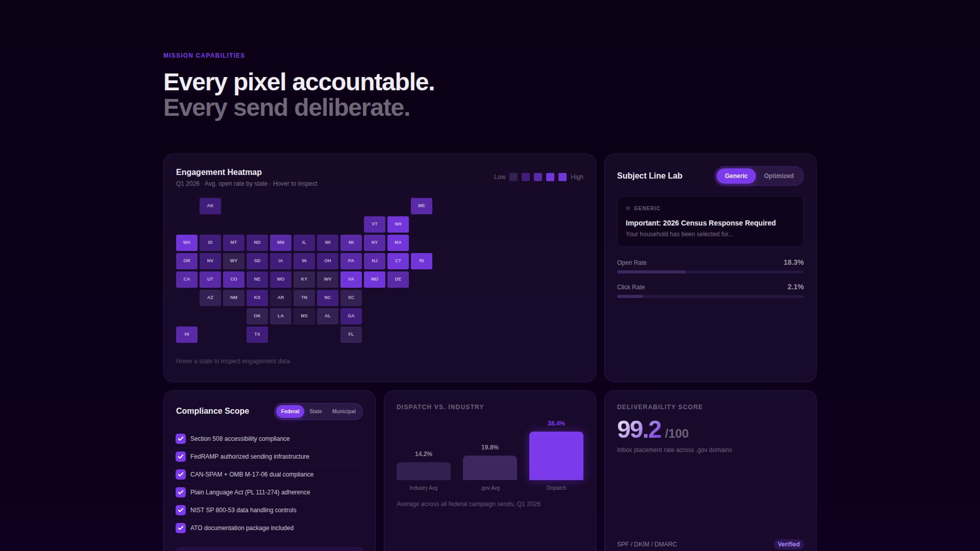Click the Click Rate progress bar
Image resolution: width=980 pixels, height=551 pixels.
pos(710,296)
